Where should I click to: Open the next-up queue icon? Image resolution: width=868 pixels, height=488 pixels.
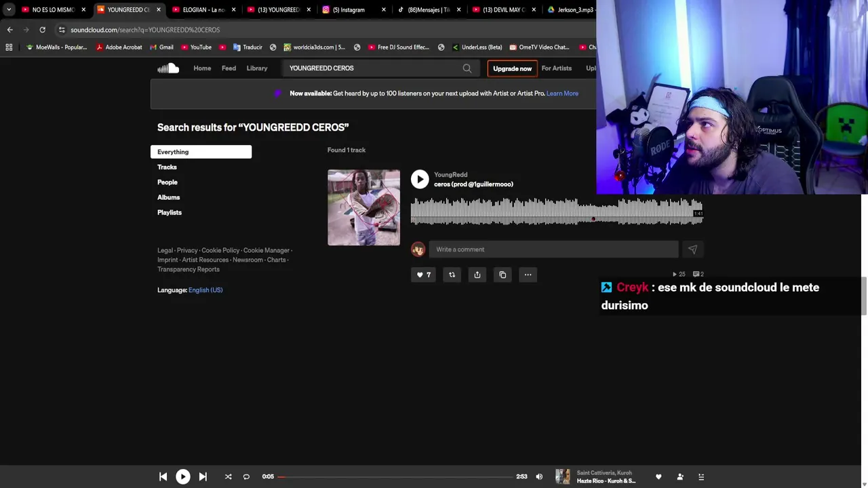(x=701, y=476)
